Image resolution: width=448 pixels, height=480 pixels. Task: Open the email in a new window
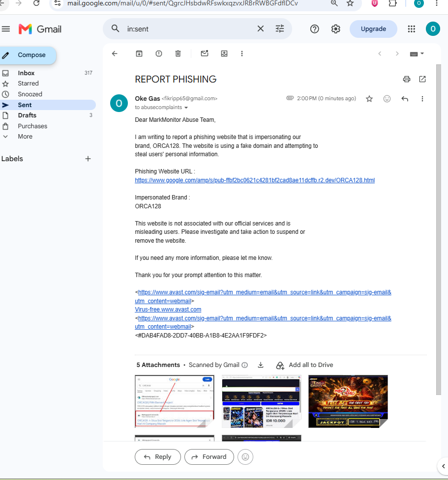(x=422, y=79)
